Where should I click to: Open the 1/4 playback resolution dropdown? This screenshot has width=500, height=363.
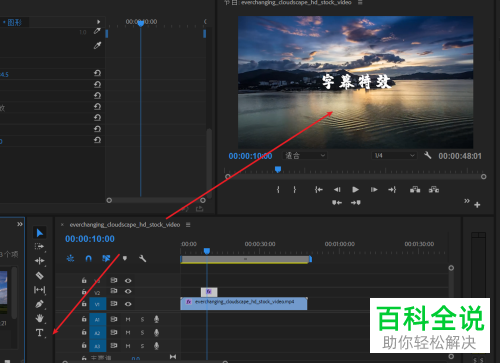point(394,155)
